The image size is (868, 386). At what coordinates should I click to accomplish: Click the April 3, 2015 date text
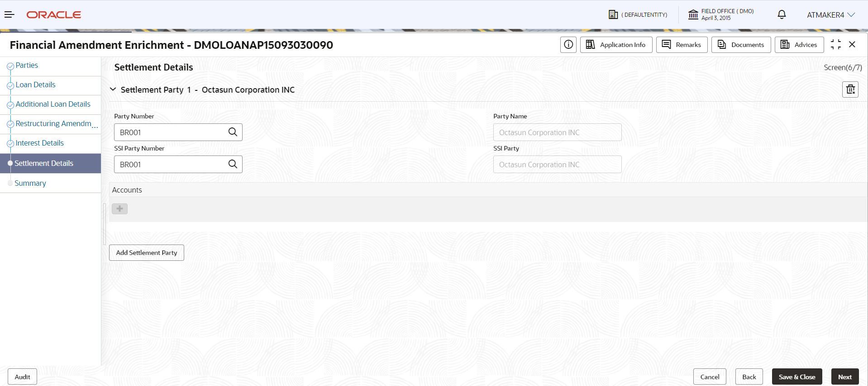(716, 18)
